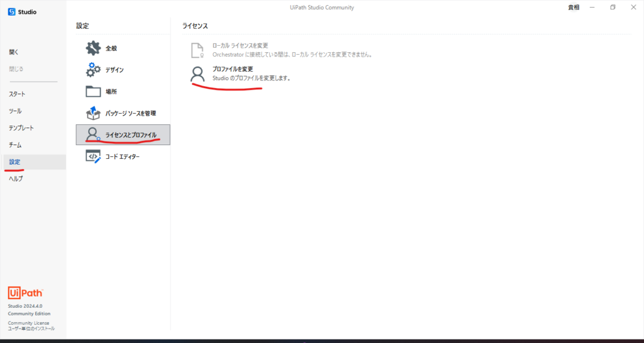Open the 場所 settings tab
This screenshot has height=343, width=644.
[123, 92]
